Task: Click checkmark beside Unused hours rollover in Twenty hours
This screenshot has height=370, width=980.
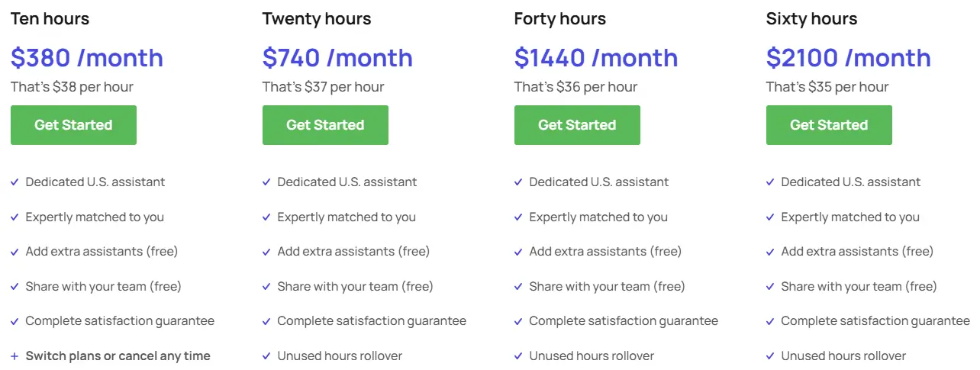Action: tap(266, 356)
